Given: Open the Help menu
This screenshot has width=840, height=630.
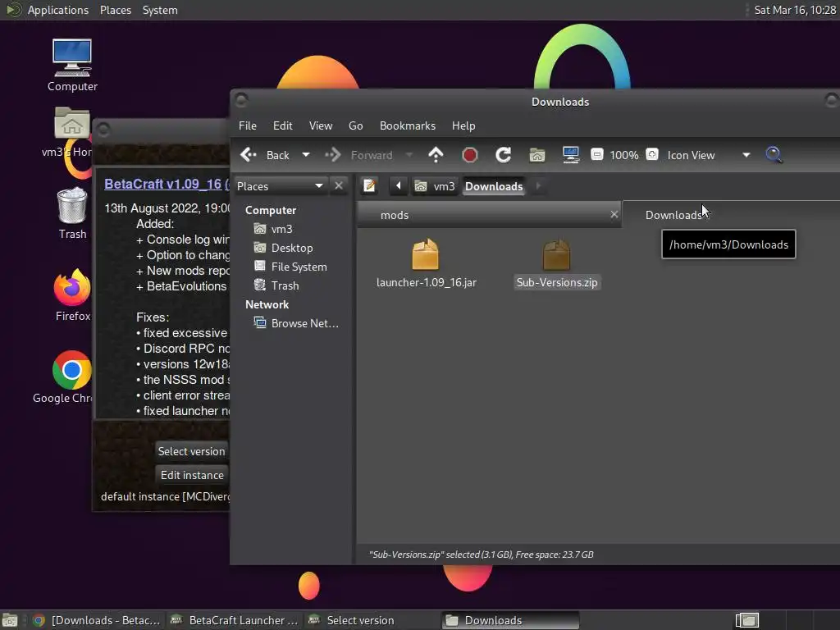Looking at the screenshot, I should click(463, 126).
